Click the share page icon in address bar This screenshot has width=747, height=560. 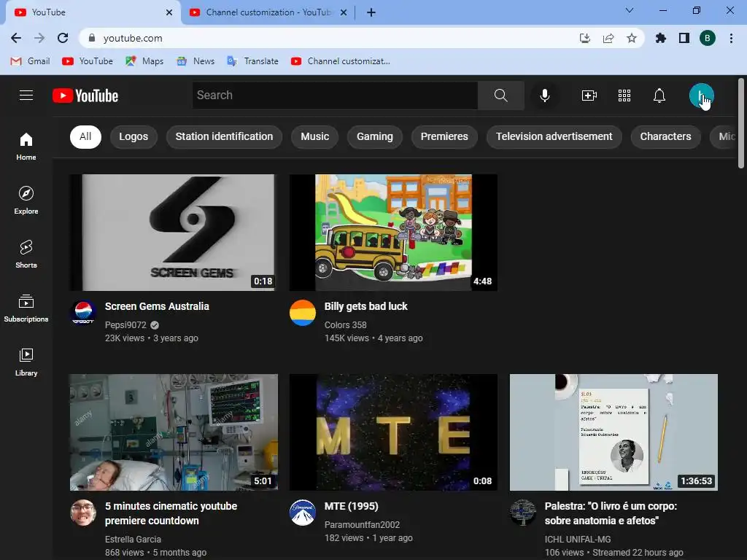pos(608,38)
